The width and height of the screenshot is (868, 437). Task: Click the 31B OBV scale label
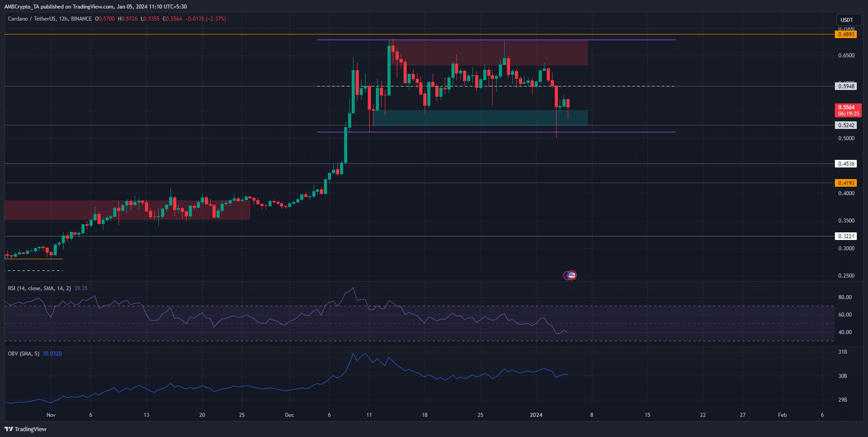(842, 352)
